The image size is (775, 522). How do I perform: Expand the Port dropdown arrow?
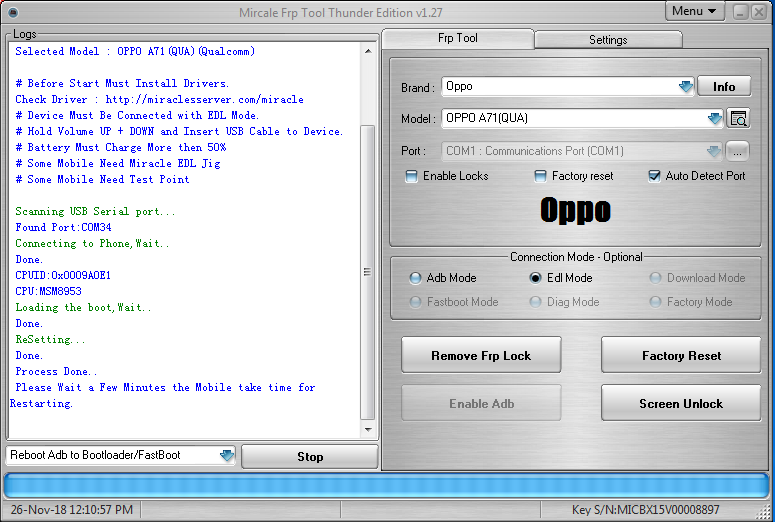pos(713,151)
